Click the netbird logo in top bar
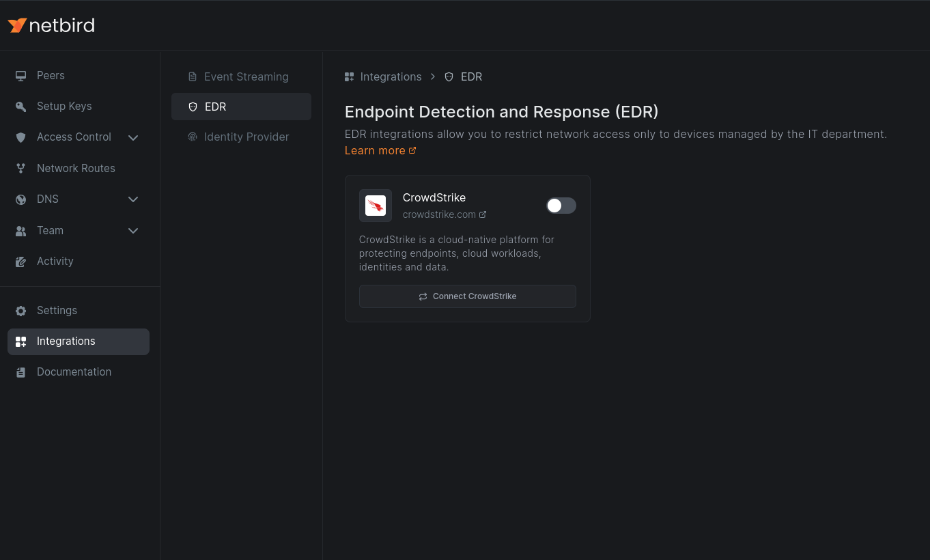The height and width of the screenshot is (560, 930). 51,25
